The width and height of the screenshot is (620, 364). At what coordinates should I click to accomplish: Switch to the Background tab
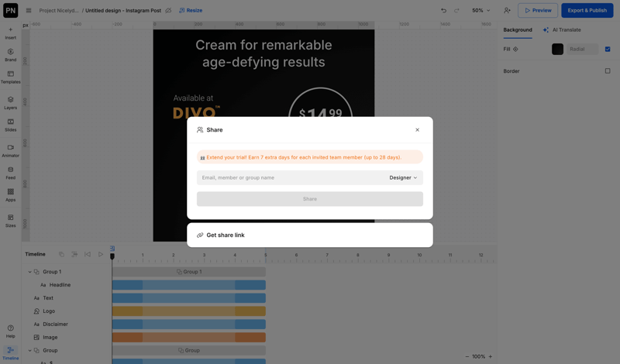pos(518,30)
